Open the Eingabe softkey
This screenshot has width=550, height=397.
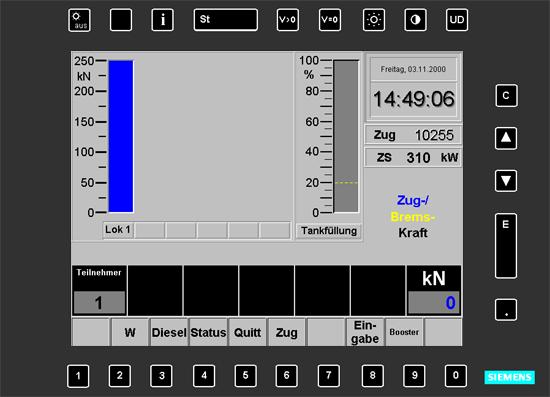365,332
